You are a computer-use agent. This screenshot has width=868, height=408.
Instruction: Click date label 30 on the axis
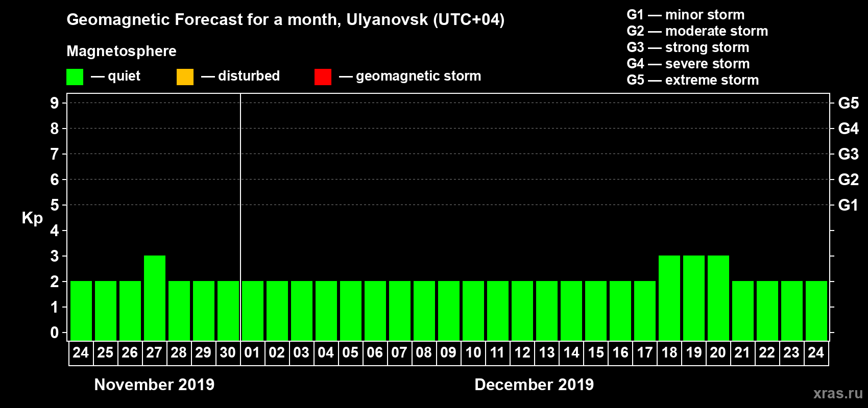pos(228,352)
